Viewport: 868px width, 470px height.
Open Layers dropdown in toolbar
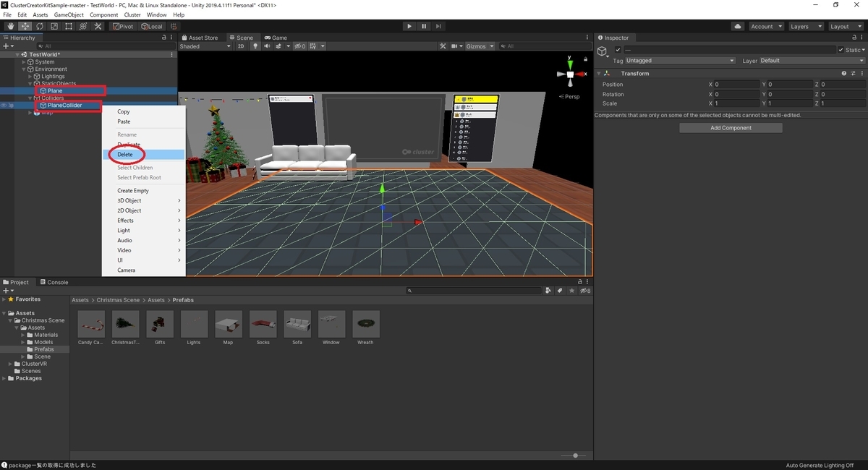(805, 26)
